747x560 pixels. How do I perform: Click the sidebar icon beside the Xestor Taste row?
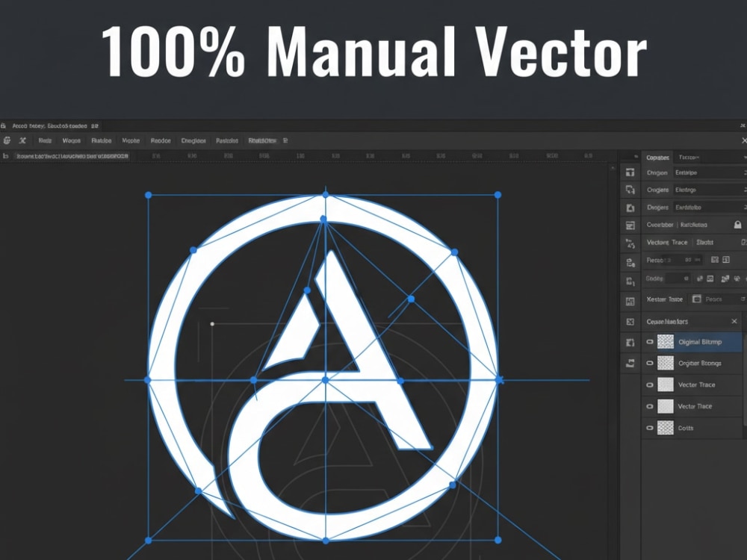tap(630, 301)
